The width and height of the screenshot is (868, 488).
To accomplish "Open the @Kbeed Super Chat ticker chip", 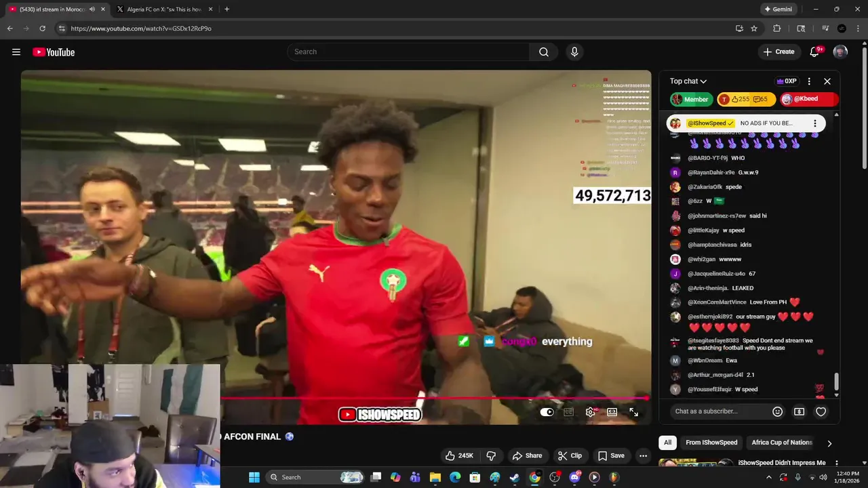I will pyautogui.click(x=809, y=100).
